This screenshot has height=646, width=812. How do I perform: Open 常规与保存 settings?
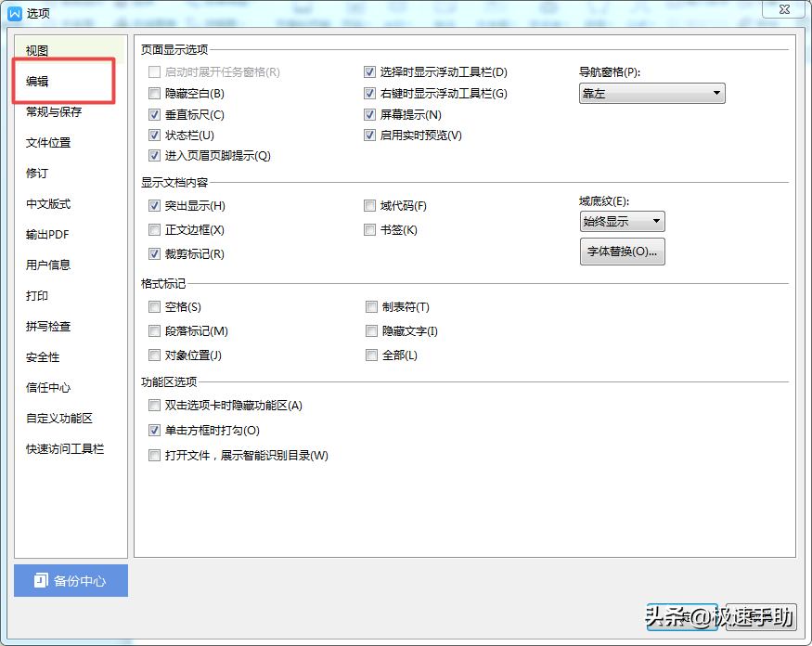point(54,112)
